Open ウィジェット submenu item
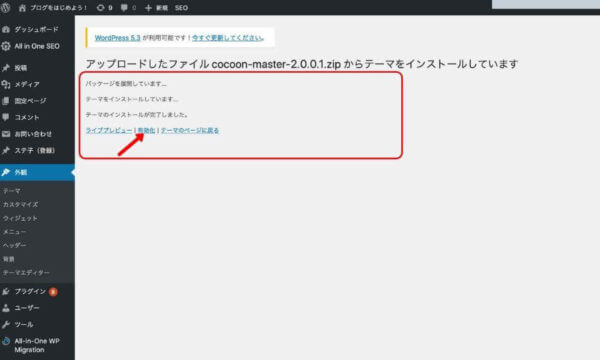The width and height of the screenshot is (600, 360). [x=21, y=218]
